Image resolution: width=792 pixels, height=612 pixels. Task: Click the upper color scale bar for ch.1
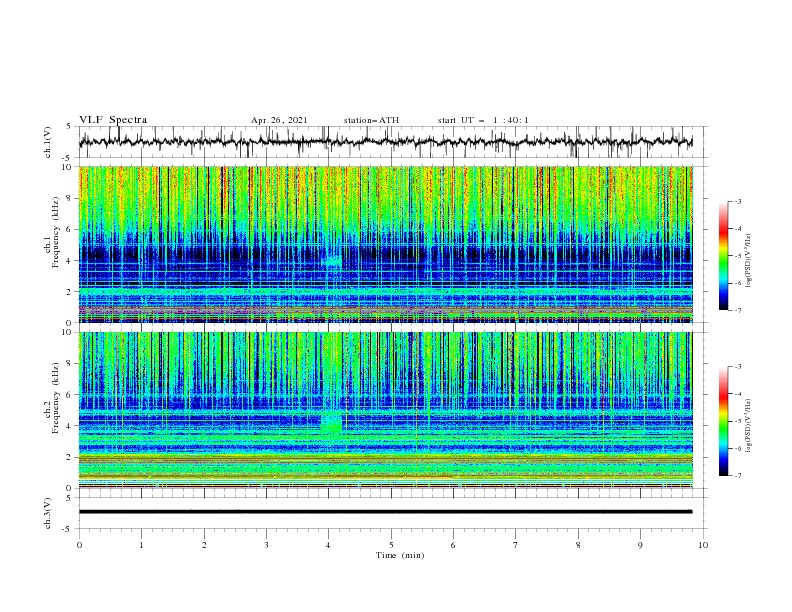(x=724, y=255)
